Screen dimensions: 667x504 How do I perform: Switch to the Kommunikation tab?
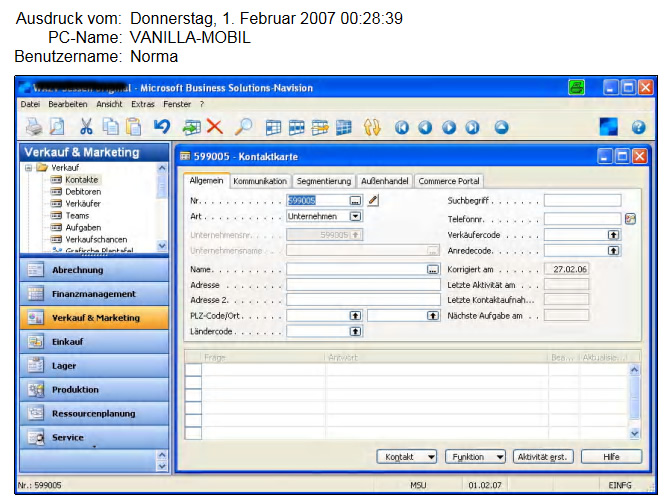[260, 181]
